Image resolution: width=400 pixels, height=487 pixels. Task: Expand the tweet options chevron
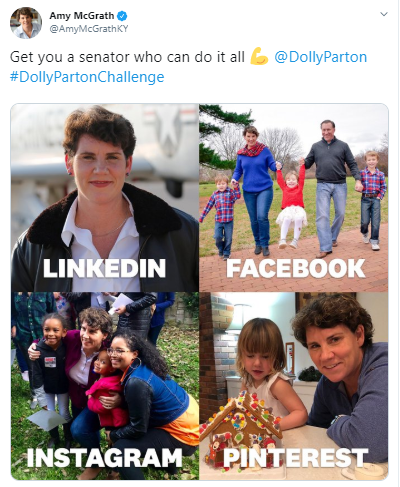[x=384, y=14]
